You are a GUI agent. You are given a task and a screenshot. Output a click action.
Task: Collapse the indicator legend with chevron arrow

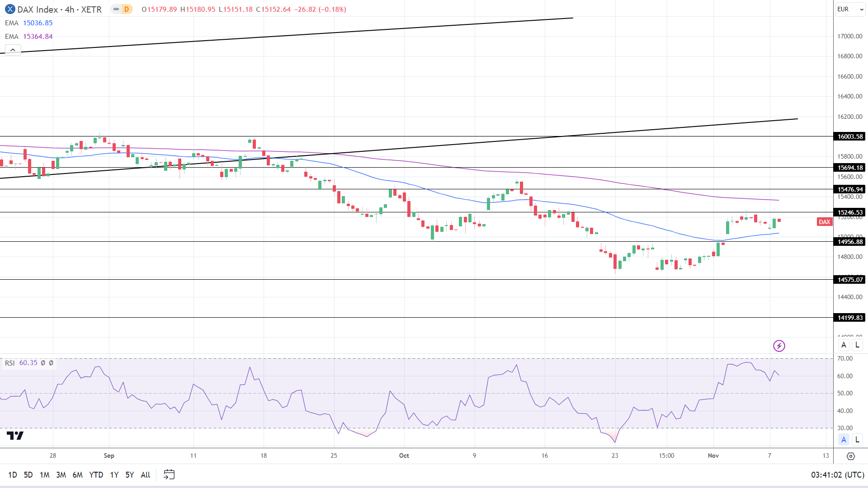pos(13,50)
